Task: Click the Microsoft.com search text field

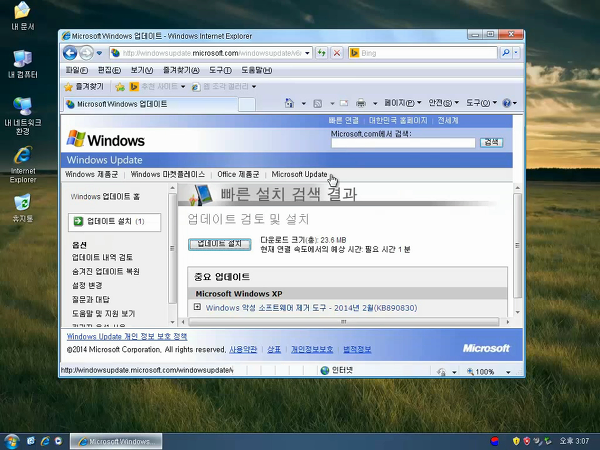Action: [x=403, y=143]
